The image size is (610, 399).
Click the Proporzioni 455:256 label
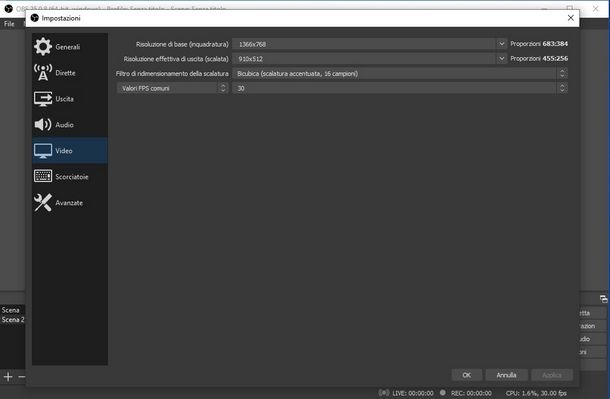539,58
